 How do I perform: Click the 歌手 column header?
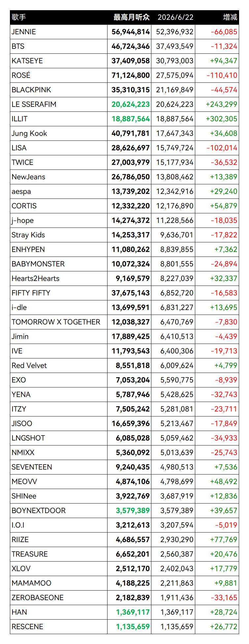pyautogui.click(x=19, y=17)
